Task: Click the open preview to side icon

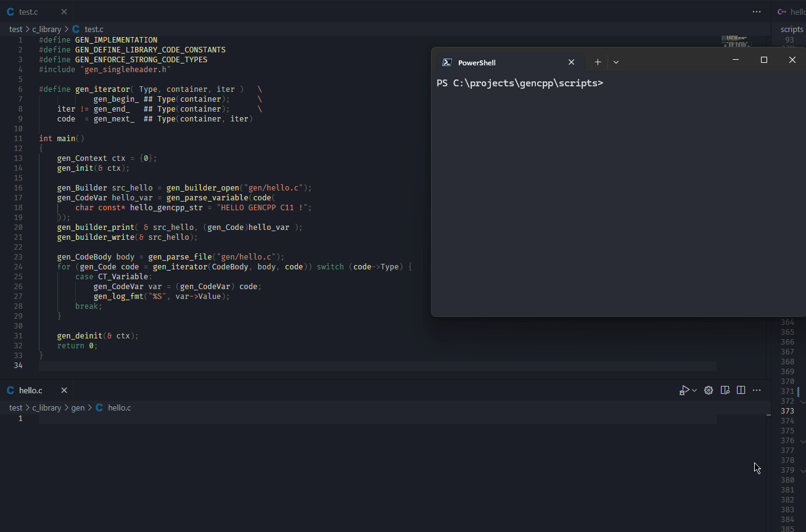Action: coord(725,390)
